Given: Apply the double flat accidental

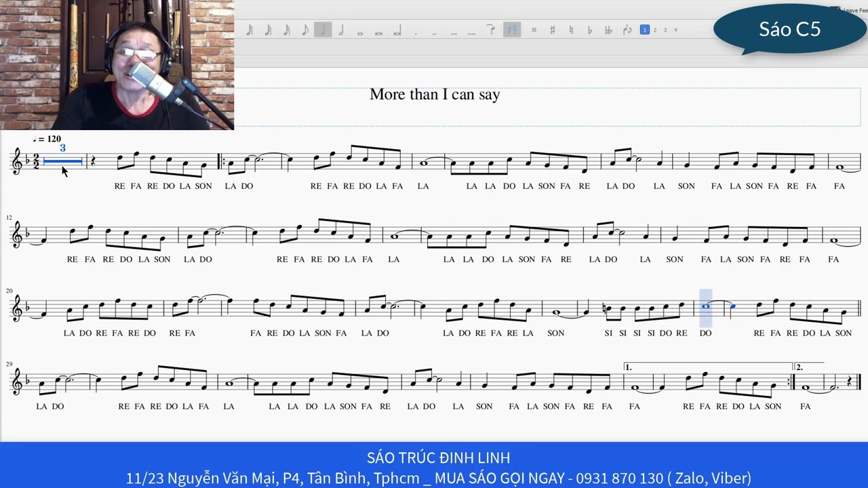Looking at the screenshot, I should [608, 30].
